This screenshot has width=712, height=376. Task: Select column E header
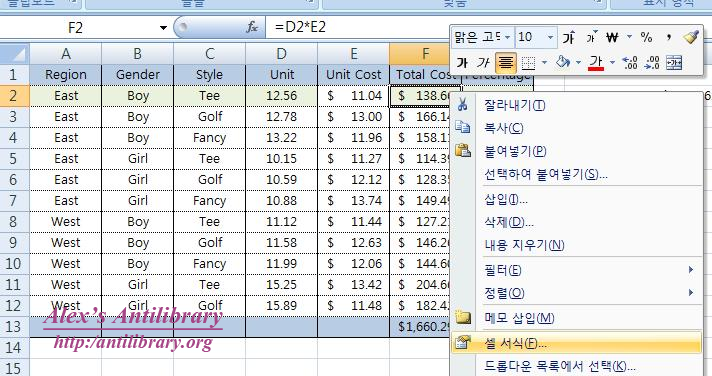(353, 54)
